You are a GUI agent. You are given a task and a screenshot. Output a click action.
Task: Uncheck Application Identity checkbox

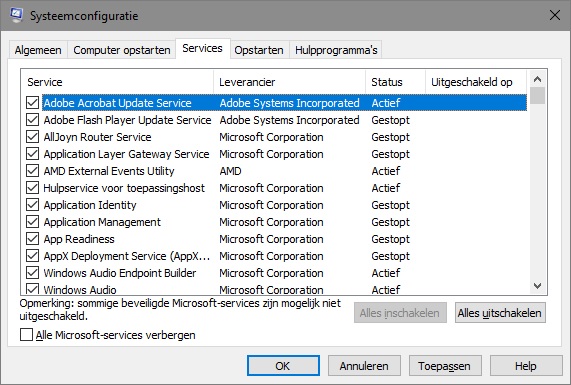pos(32,205)
